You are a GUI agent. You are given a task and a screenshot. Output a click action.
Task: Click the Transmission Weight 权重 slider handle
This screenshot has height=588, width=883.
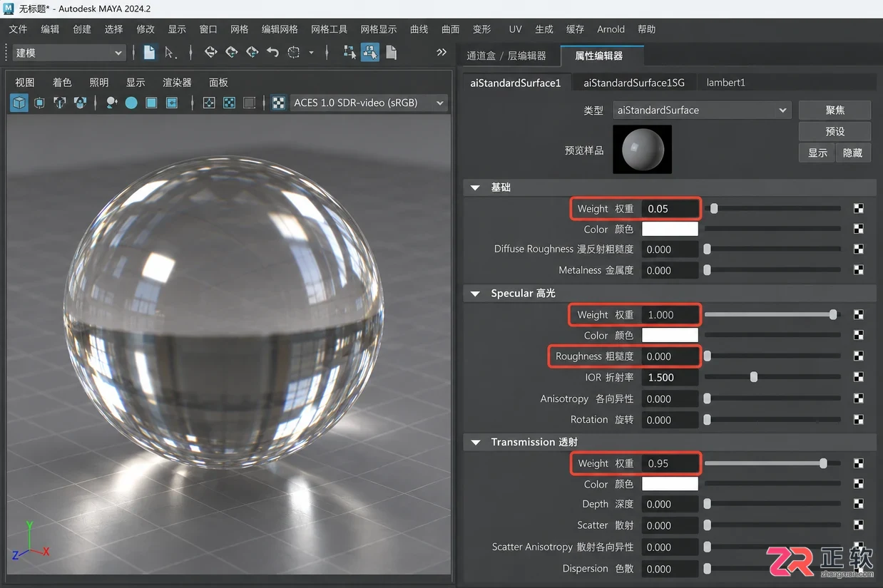click(824, 463)
